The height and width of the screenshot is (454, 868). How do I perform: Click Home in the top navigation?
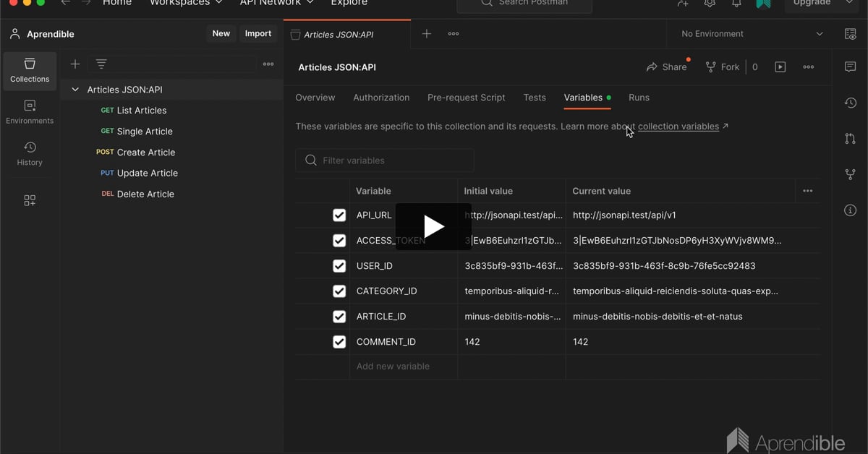pyautogui.click(x=117, y=3)
